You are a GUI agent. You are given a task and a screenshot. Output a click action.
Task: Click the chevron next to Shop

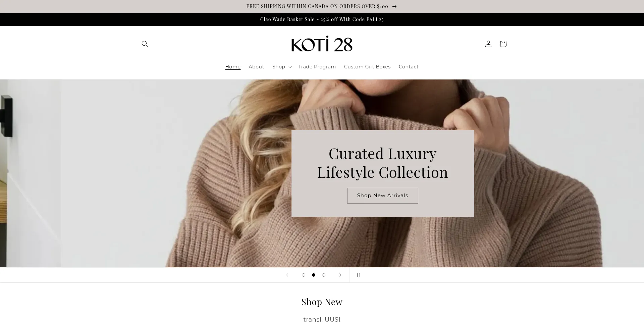pyautogui.click(x=290, y=67)
